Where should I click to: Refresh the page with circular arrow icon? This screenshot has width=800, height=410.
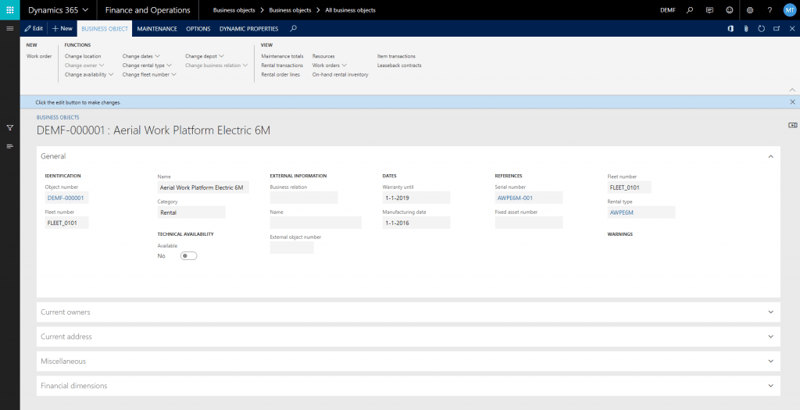tap(761, 29)
